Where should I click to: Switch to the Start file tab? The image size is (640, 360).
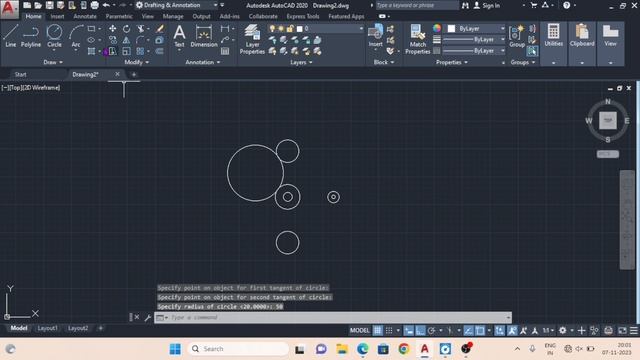click(20, 74)
